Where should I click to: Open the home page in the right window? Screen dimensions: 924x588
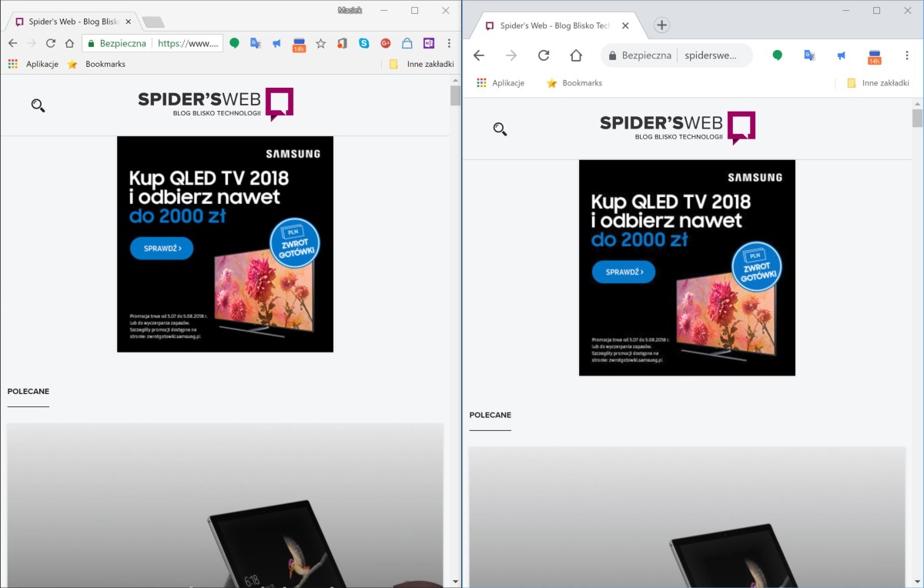coord(576,55)
